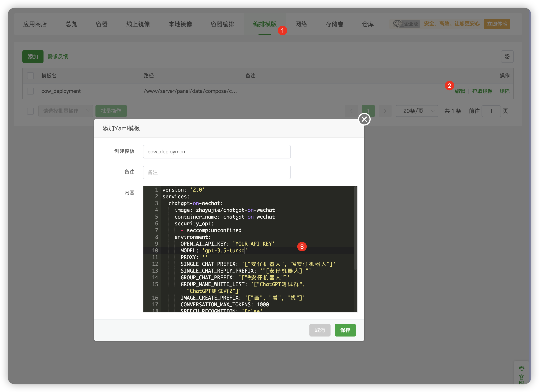Toggle the checkbox beside batch operation dropdown
This screenshot has height=392, width=539.
(x=30, y=111)
